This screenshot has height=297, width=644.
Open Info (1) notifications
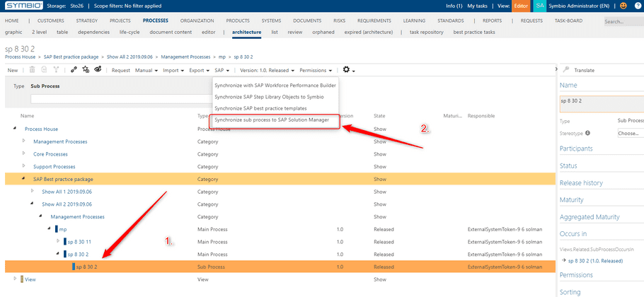pyautogui.click(x=454, y=6)
